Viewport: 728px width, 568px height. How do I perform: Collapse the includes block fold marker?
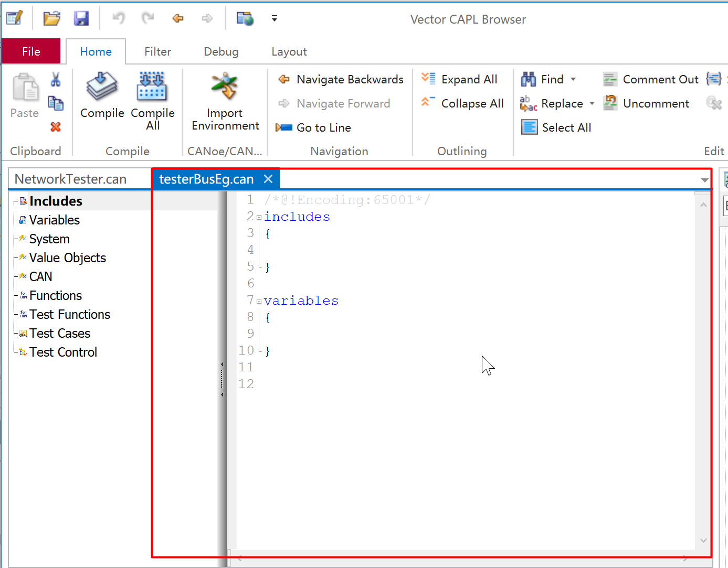[259, 217]
